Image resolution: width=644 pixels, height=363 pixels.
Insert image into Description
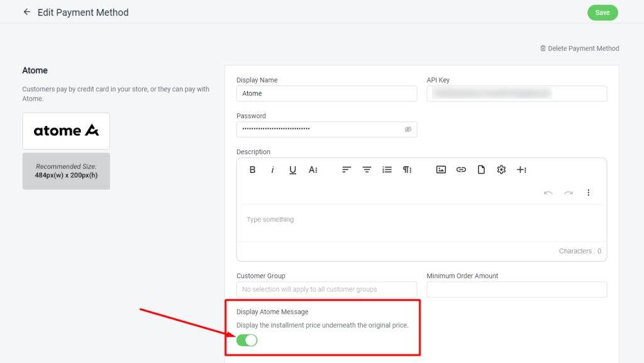point(441,170)
